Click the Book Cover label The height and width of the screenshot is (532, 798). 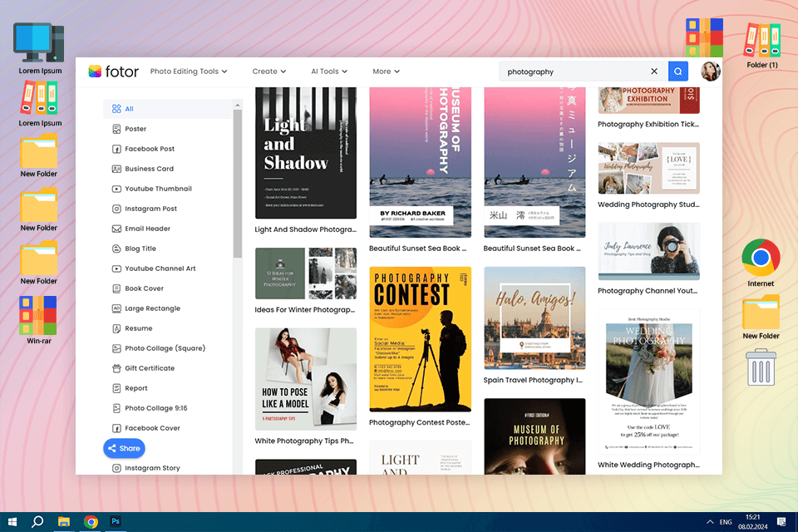click(144, 288)
